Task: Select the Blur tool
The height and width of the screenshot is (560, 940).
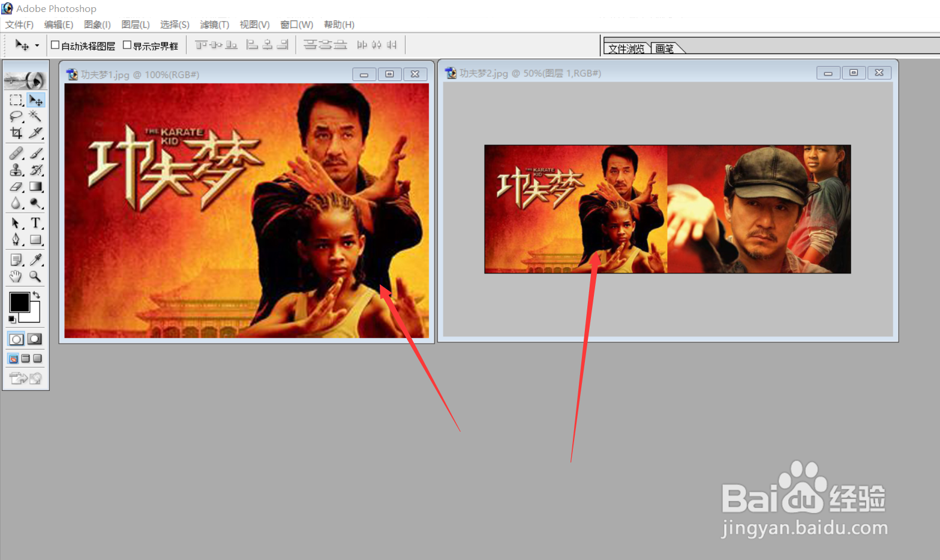Action: pyautogui.click(x=16, y=204)
